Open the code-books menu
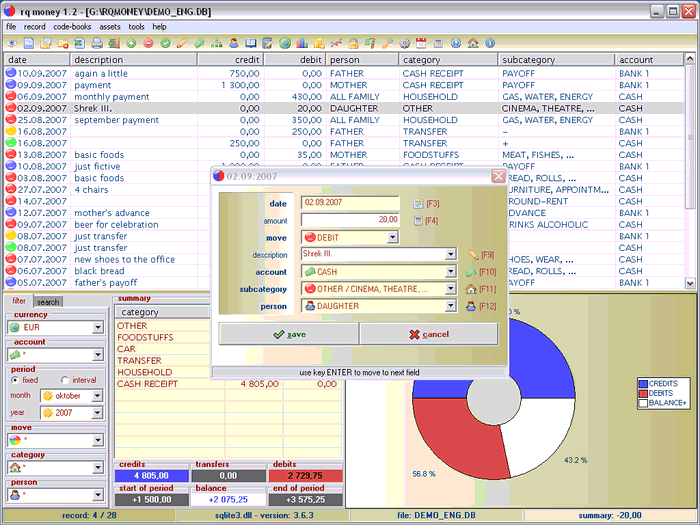Image resolution: width=700 pixels, height=525 pixels. (72, 27)
